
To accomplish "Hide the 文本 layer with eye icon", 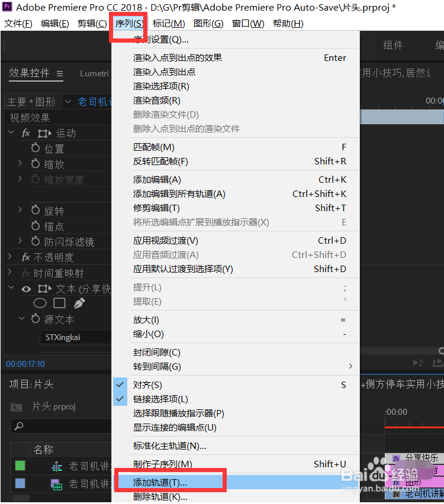I will [x=27, y=289].
